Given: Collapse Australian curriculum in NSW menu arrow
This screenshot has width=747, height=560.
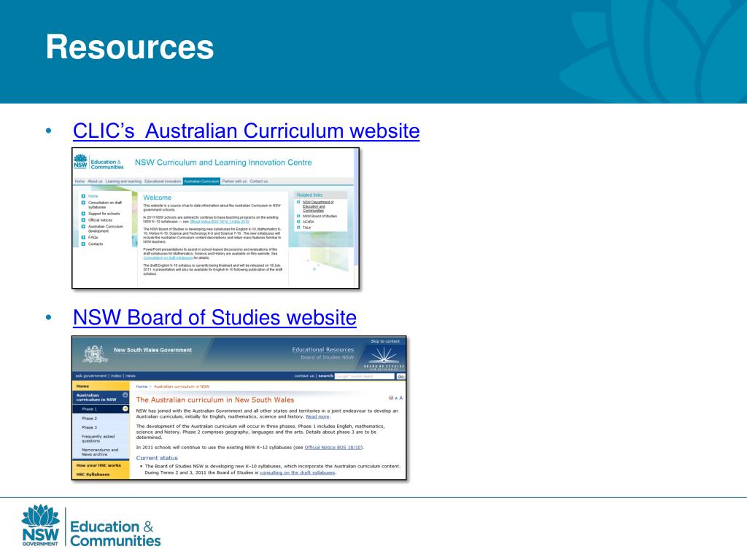Looking at the screenshot, I should tap(125, 394).
